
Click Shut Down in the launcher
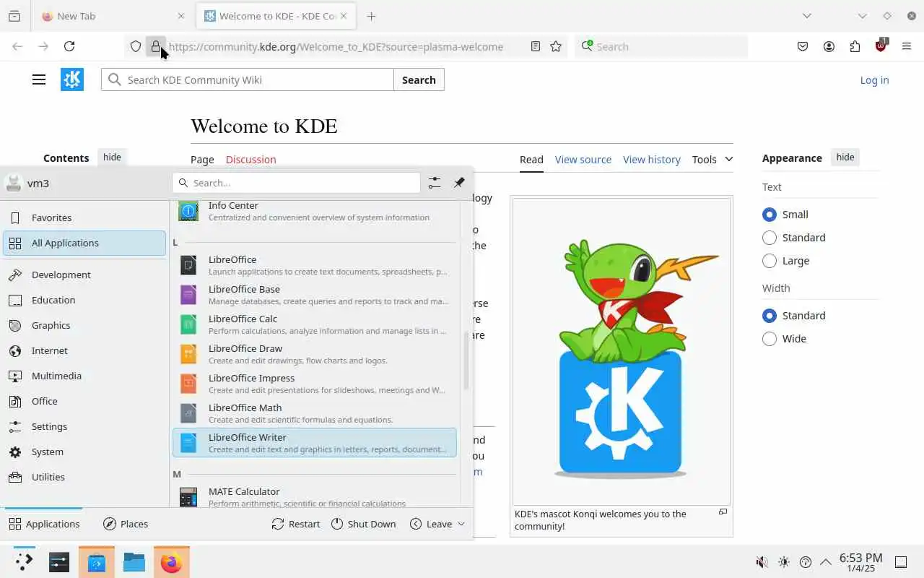pyautogui.click(x=364, y=524)
